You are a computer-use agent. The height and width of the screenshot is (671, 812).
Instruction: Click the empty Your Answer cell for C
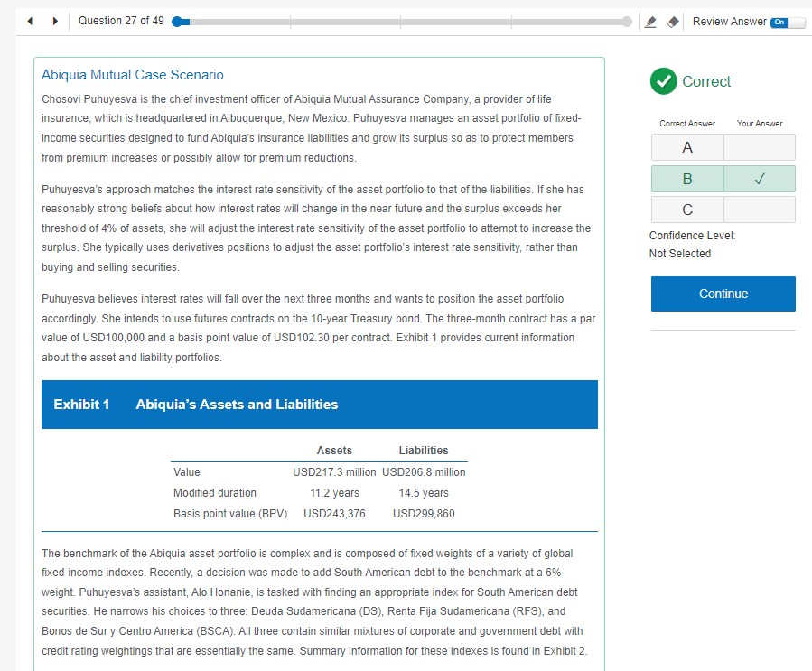click(760, 210)
